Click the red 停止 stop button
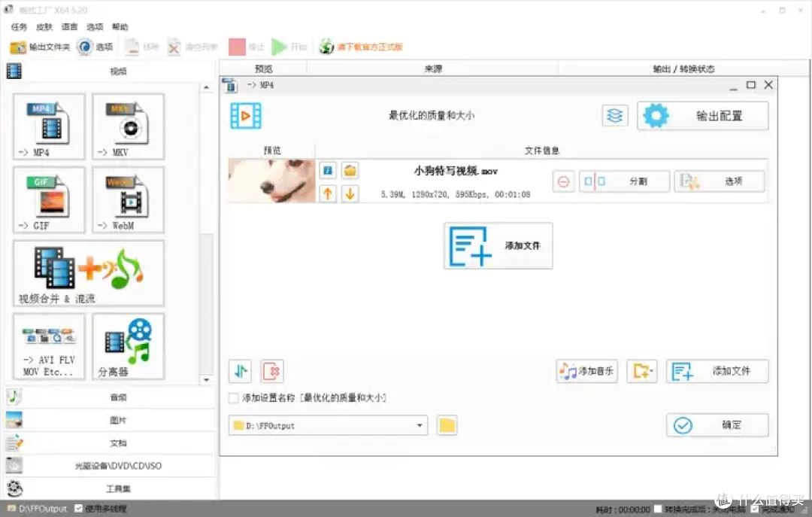812x517 pixels. [247, 47]
